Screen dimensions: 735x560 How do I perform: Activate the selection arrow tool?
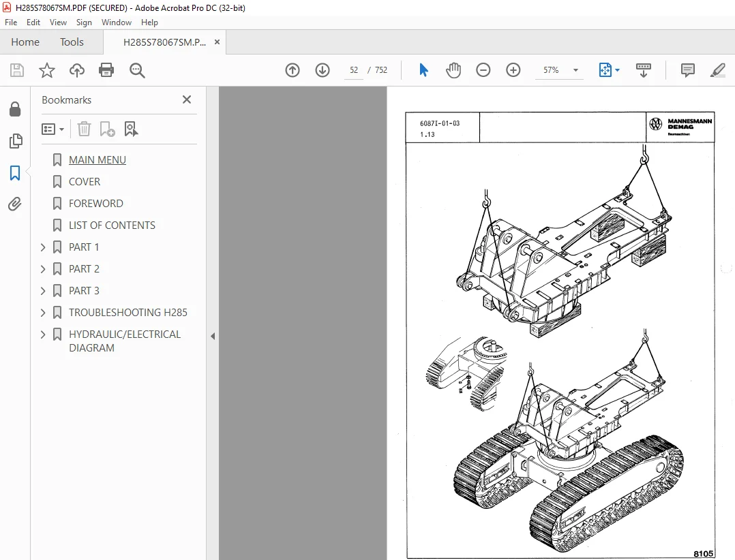pyautogui.click(x=424, y=70)
